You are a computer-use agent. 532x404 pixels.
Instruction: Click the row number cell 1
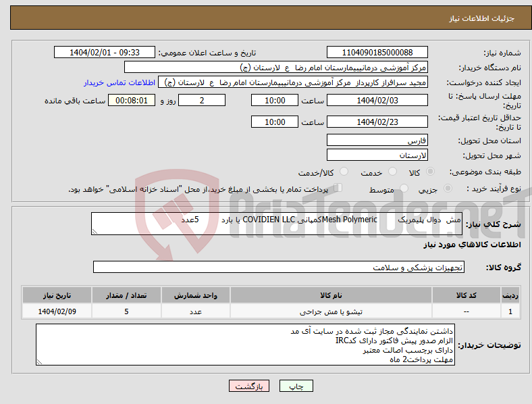[510, 311]
